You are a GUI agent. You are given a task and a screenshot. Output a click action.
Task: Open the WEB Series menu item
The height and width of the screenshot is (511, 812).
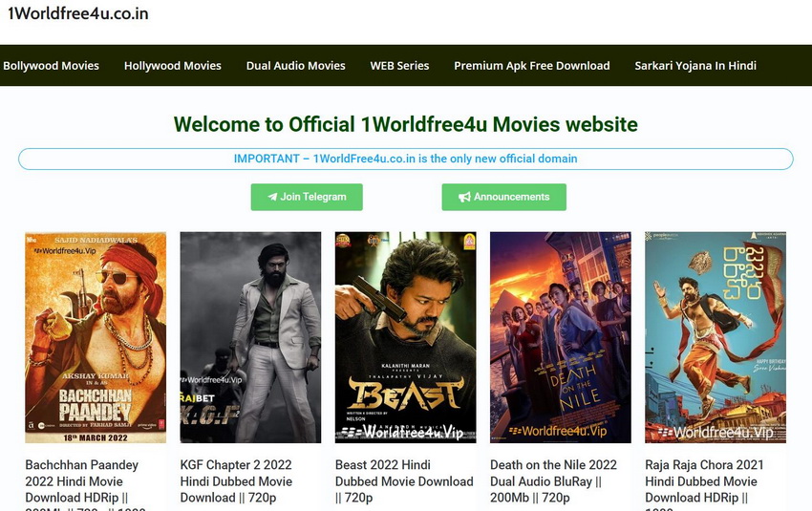[x=399, y=66]
